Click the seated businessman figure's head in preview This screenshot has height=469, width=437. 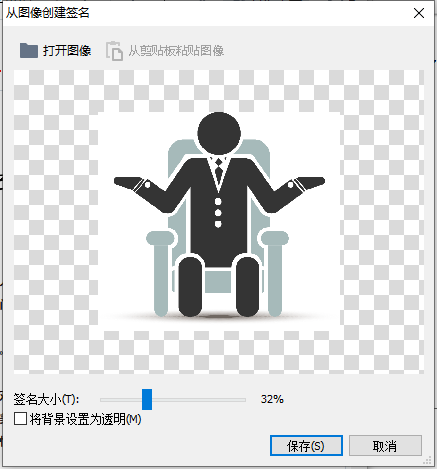tap(219, 133)
